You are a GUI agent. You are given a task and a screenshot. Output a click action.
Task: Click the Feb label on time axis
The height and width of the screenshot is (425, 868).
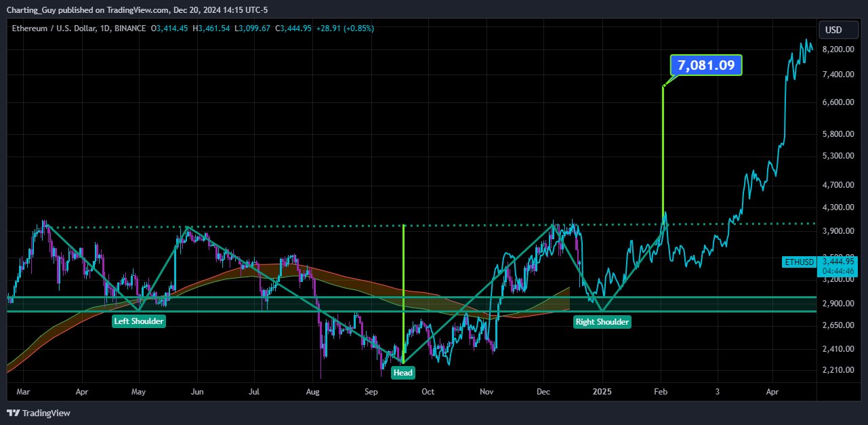(x=662, y=392)
